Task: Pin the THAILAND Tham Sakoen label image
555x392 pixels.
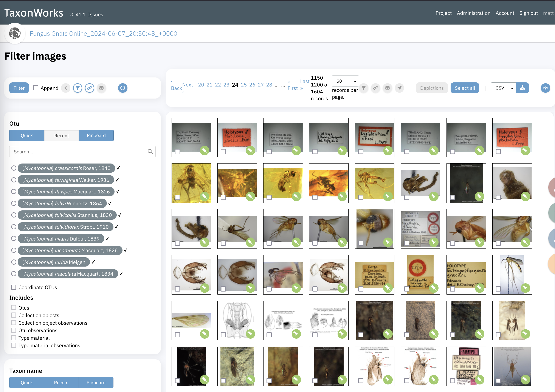Action: 434,151
